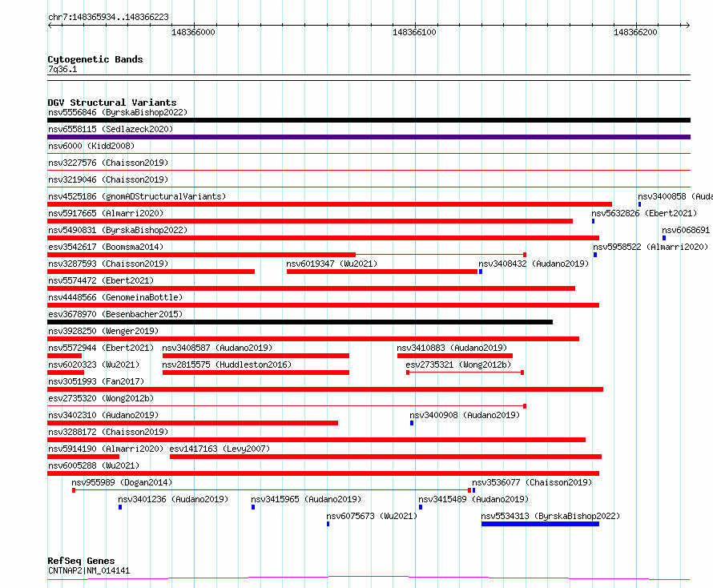Click the blue nsv3415489 (Audano2019) marker
713x588 pixels.
(x=421, y=507)
